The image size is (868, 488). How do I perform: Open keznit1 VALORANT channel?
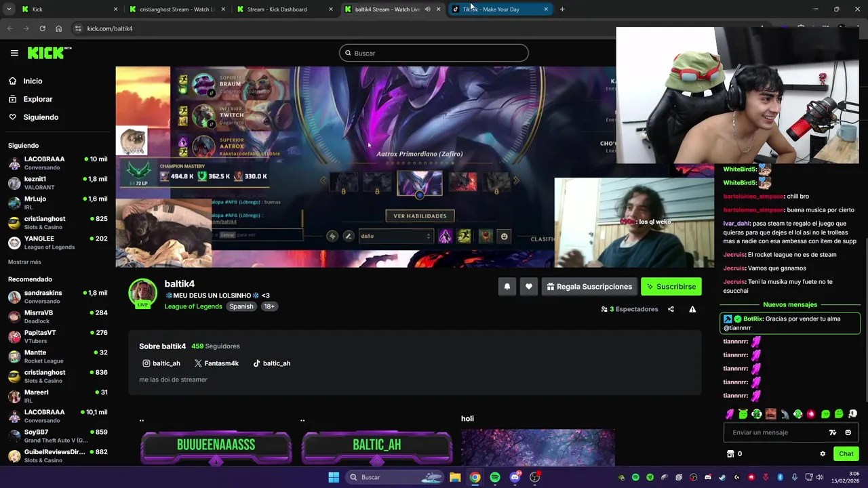pos(58,183)
